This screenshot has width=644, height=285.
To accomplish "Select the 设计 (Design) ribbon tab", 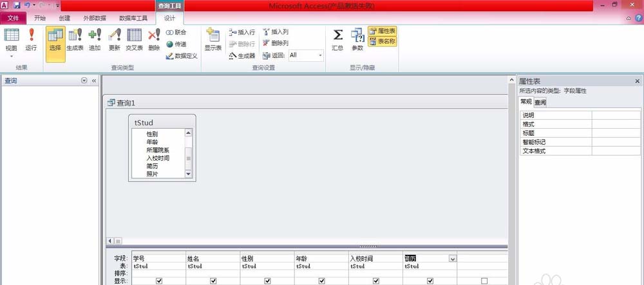I will point(169,18).
